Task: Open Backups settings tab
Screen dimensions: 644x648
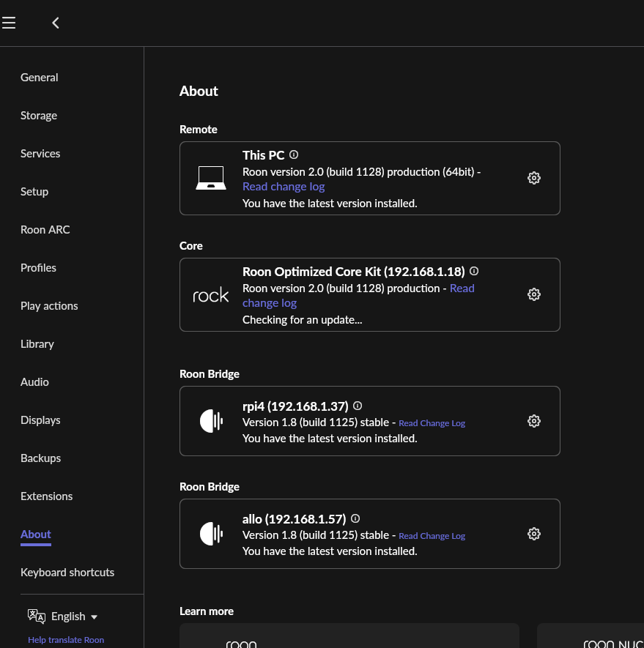Action: 40,458
